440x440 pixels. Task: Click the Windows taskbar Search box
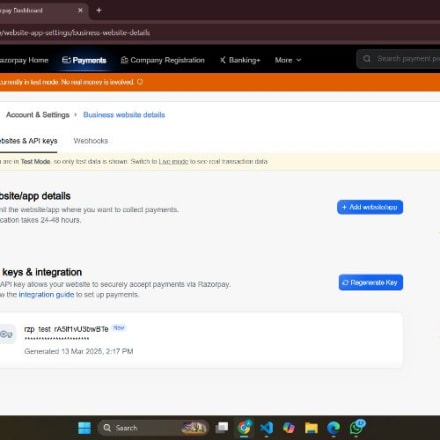[153, 428]
